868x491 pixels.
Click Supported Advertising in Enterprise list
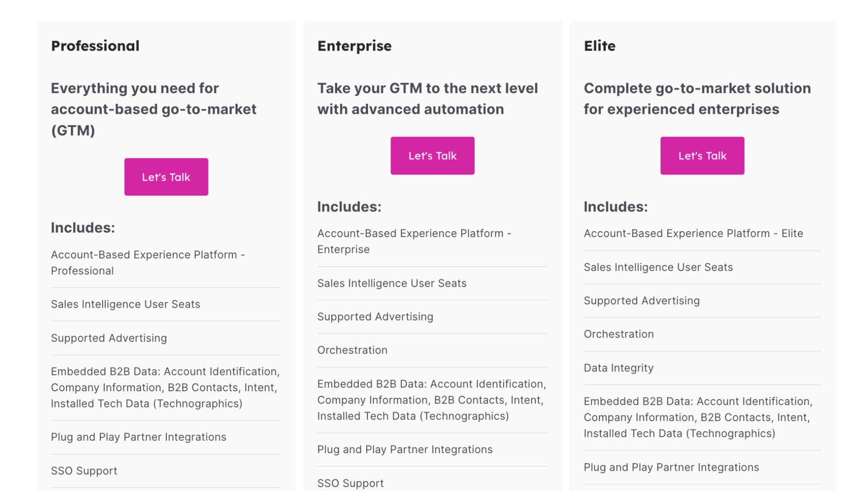375,317
